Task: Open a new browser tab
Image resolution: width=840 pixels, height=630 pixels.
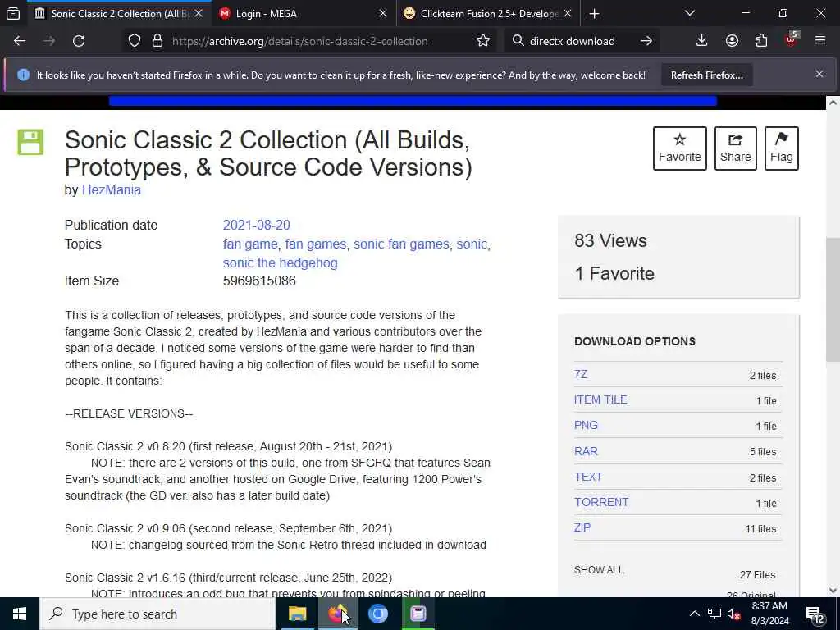Action: pyautogui.click(x=594, y=14)
